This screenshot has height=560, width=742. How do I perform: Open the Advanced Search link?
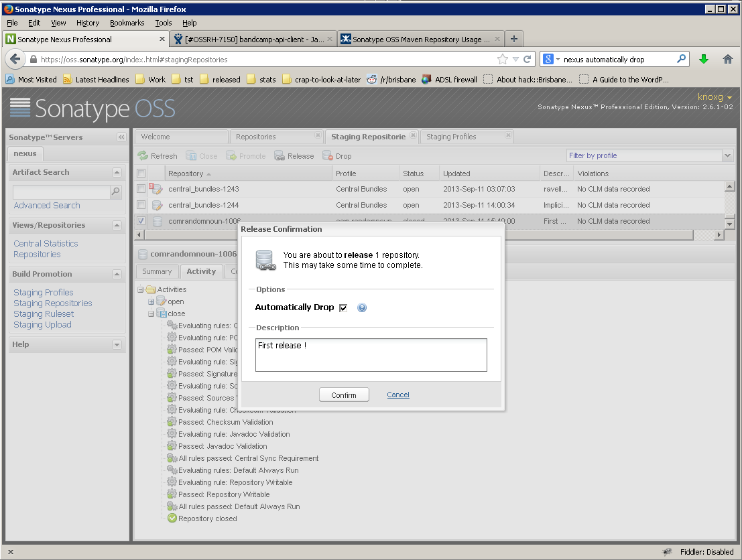(x=47, y=205)
